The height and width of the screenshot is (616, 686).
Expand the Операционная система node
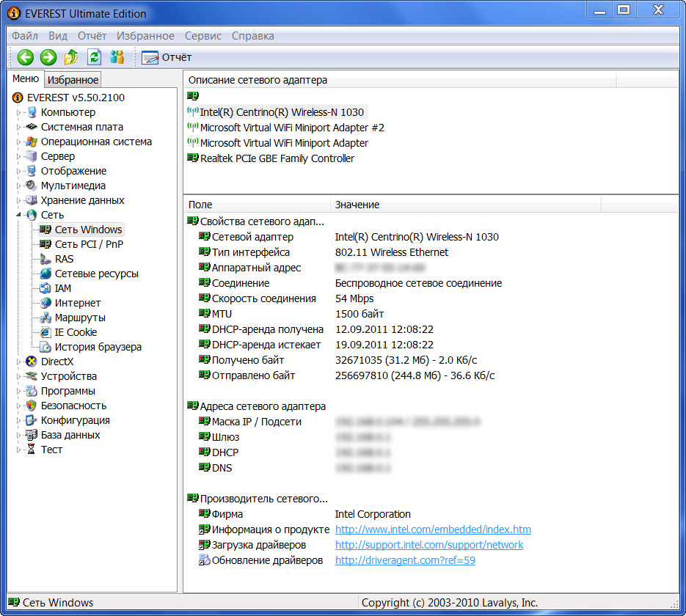18,142
